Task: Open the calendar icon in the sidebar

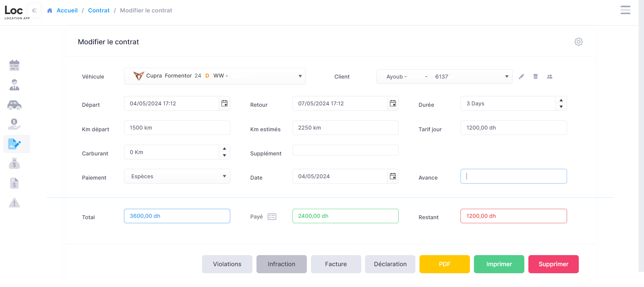Action: pos(14,65)
